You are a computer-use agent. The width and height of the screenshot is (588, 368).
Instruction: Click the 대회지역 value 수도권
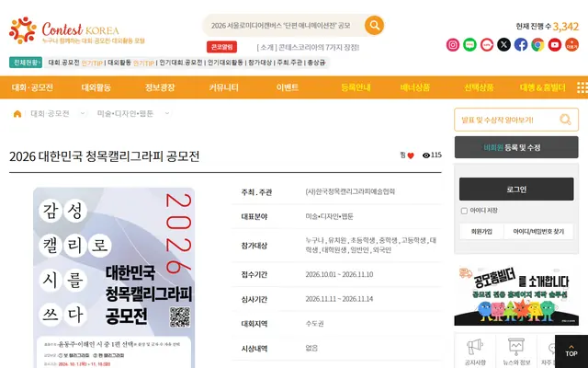tap(314, 324)
